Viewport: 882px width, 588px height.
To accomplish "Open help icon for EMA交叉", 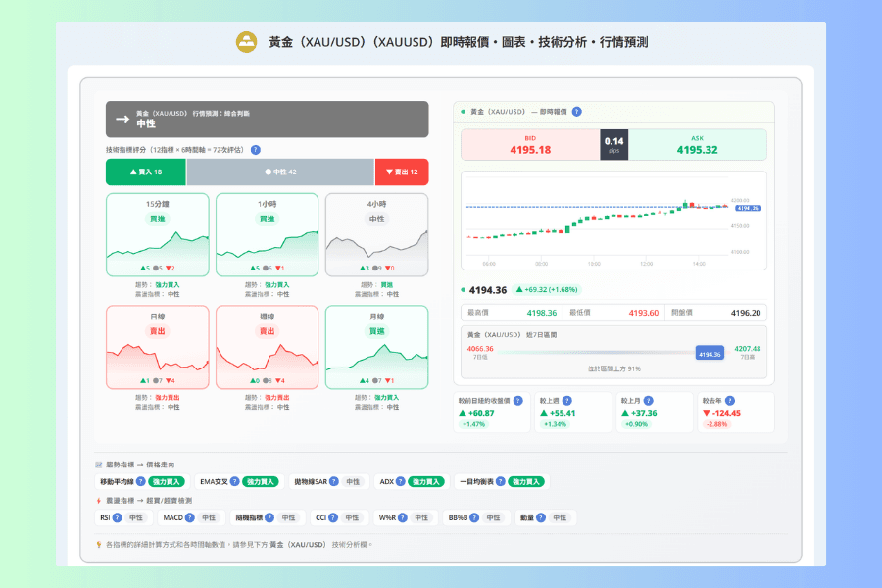I will coord(234,481).
